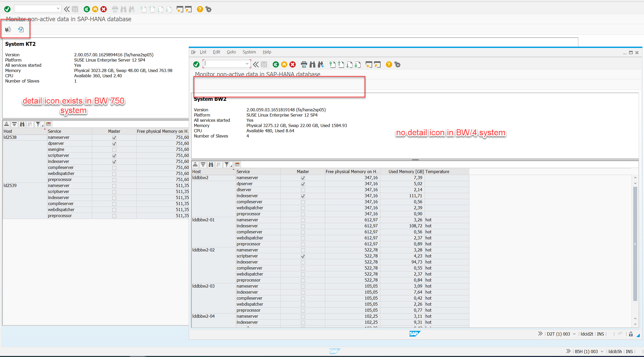
Task: Click green Enter checkmark in BW2 window
Action: coord(196,64)
